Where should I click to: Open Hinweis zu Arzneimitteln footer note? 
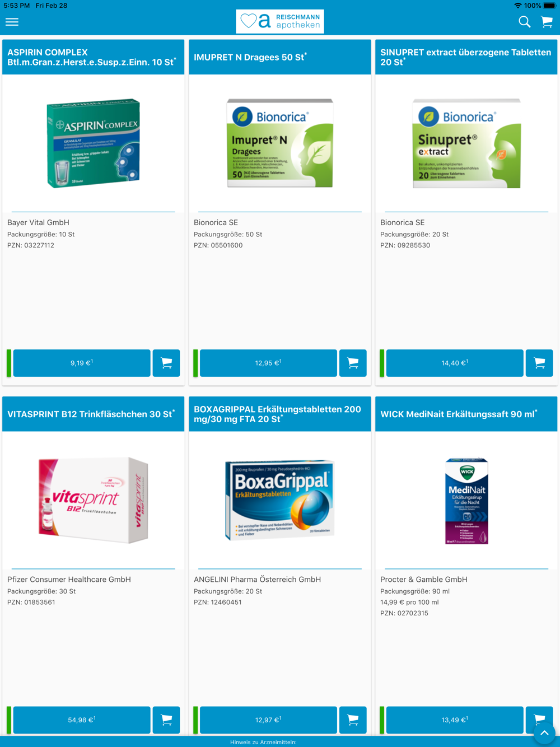(263, 742)
